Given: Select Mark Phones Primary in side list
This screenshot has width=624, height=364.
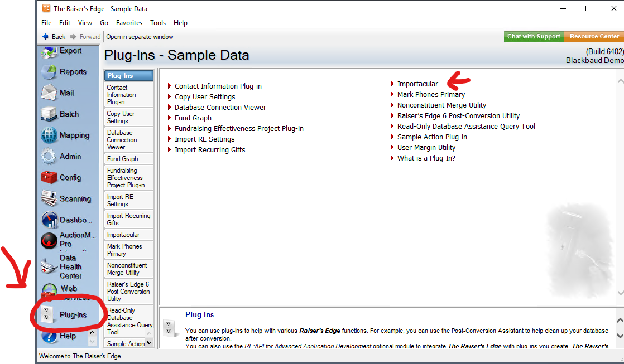Looking at the screenshot, I should click(x=128, y=250).
